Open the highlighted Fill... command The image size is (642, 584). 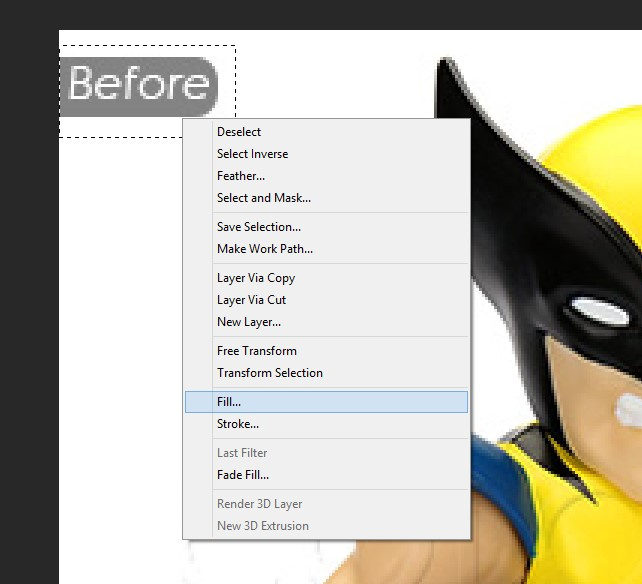[x=229, y=402]
